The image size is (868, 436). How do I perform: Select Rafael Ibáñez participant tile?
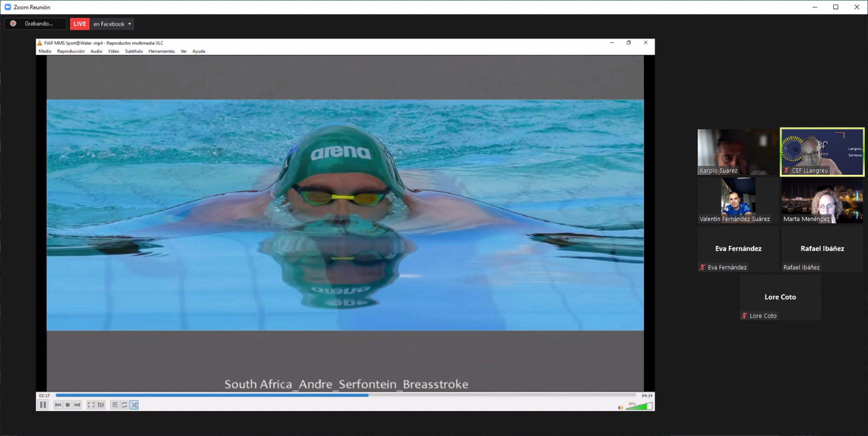point(822,249)
